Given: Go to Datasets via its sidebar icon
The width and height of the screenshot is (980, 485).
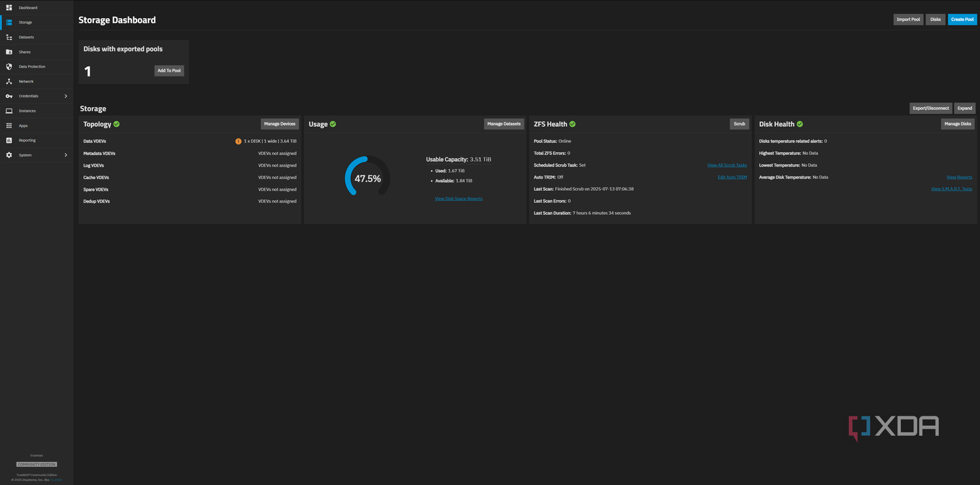Looking at the screenshot, I should click(9, 37).
